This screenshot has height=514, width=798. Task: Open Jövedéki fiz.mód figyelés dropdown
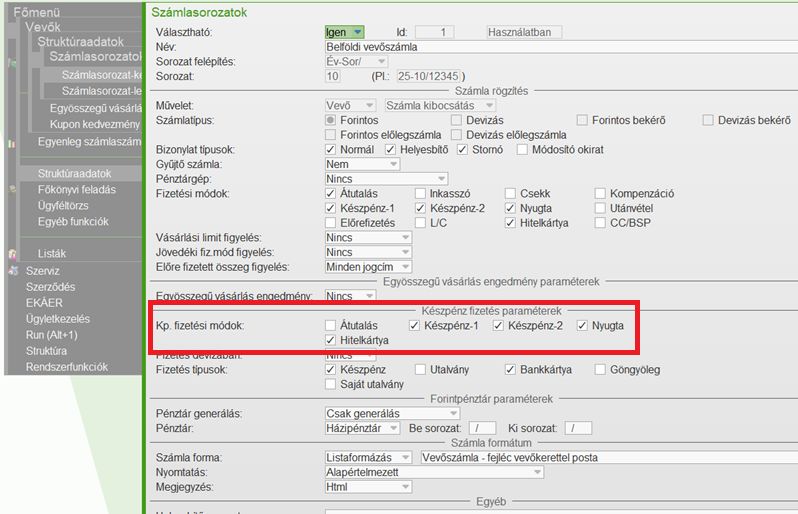[x=368, y=252]
